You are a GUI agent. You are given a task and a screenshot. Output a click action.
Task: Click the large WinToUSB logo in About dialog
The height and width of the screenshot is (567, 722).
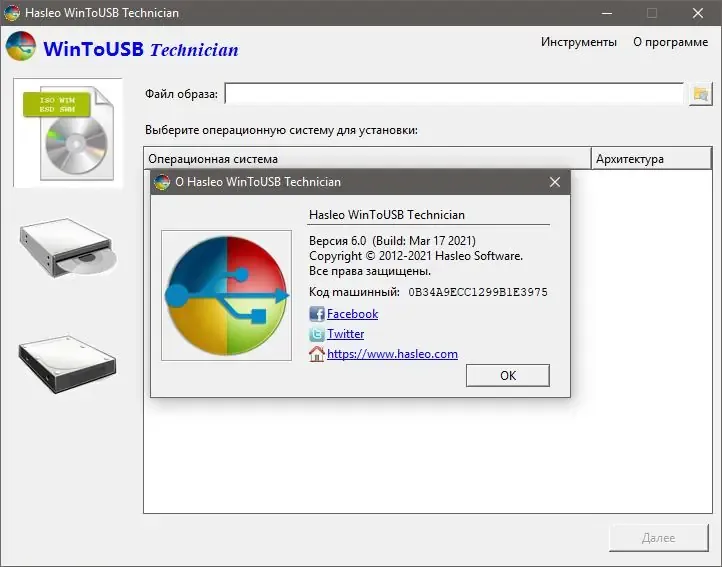point(227,295)
